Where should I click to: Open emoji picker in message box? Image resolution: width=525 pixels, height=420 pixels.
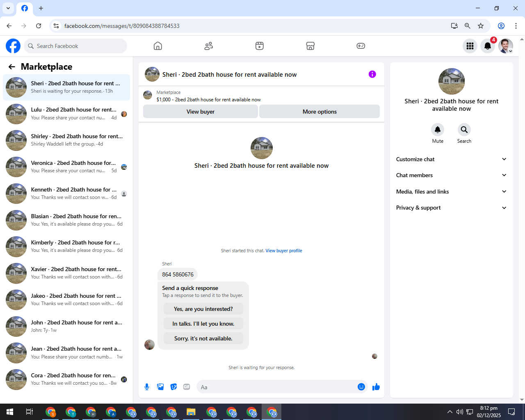coord(361,387)
